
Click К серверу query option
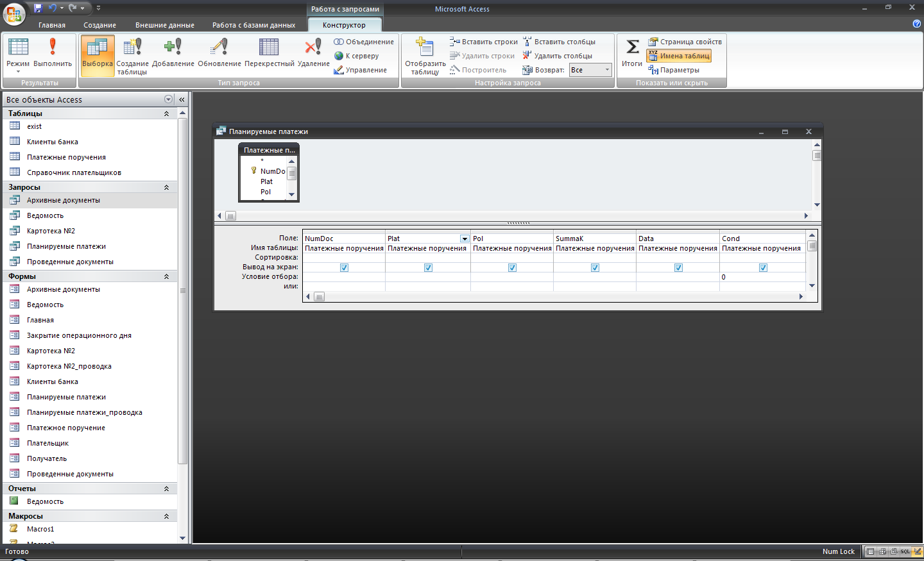pyautogui.click(x=357, y=56)
